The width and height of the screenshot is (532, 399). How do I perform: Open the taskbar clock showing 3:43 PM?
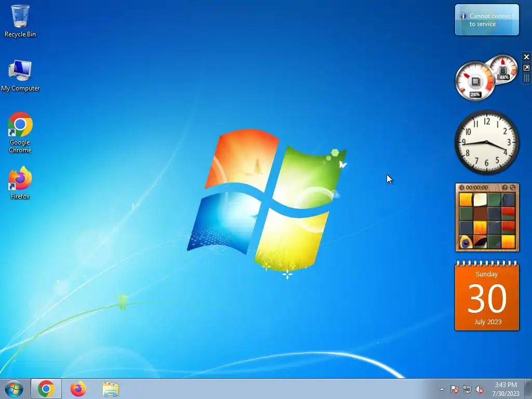(x=506, y=389)
